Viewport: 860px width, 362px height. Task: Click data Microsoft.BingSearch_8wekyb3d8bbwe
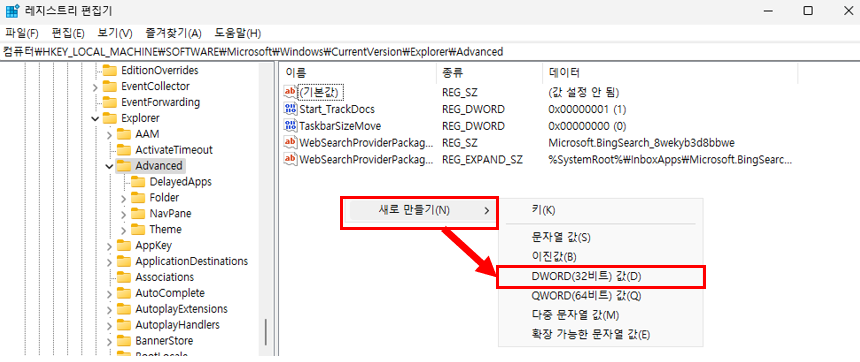(641, 143)
